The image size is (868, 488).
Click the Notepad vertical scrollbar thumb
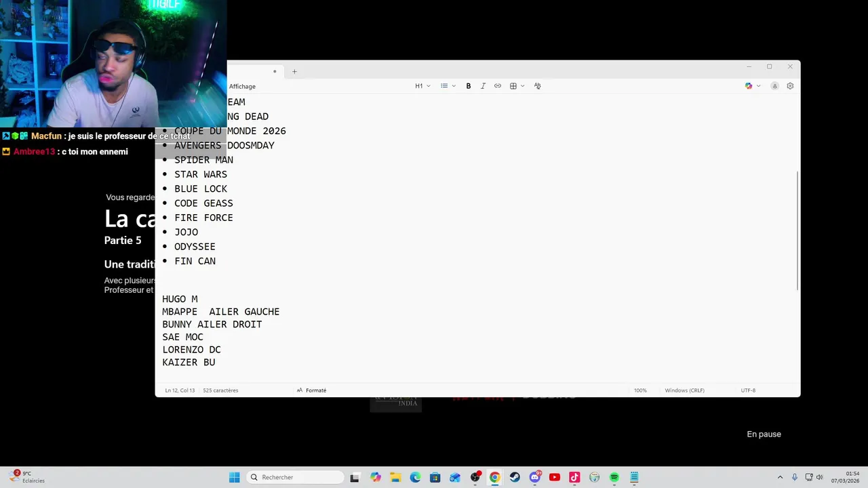[797, 230]
